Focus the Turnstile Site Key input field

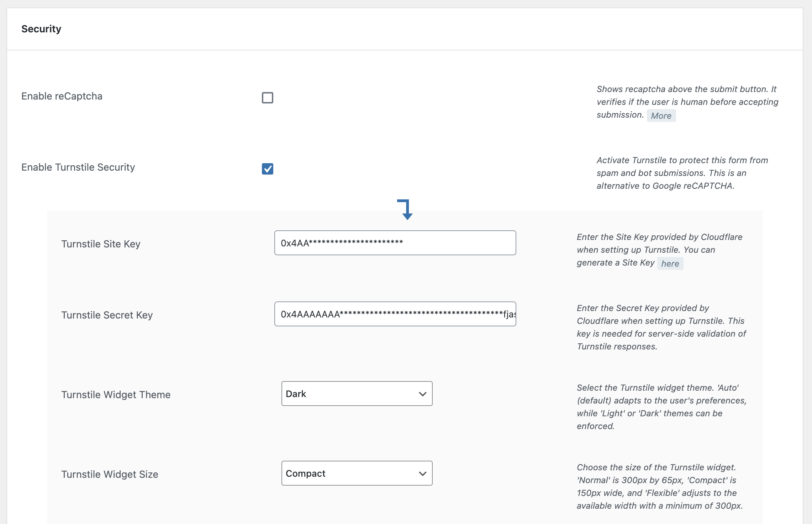pyautogui.click(x=395, y=243)
